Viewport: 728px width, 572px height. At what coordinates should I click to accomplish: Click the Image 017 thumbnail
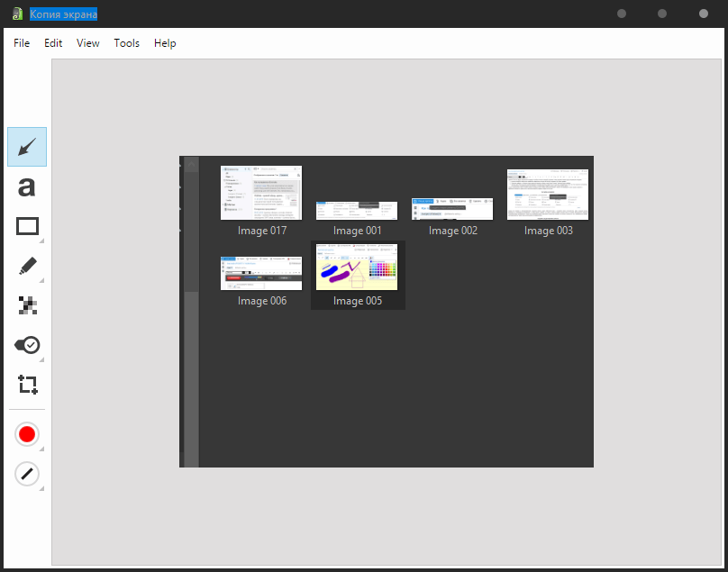tap(261, 193)
